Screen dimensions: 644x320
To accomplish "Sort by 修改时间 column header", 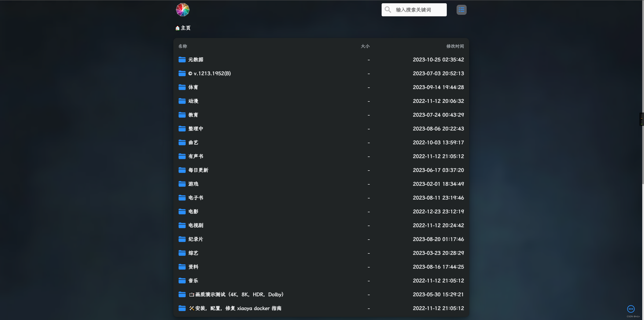I will point(455,46).
